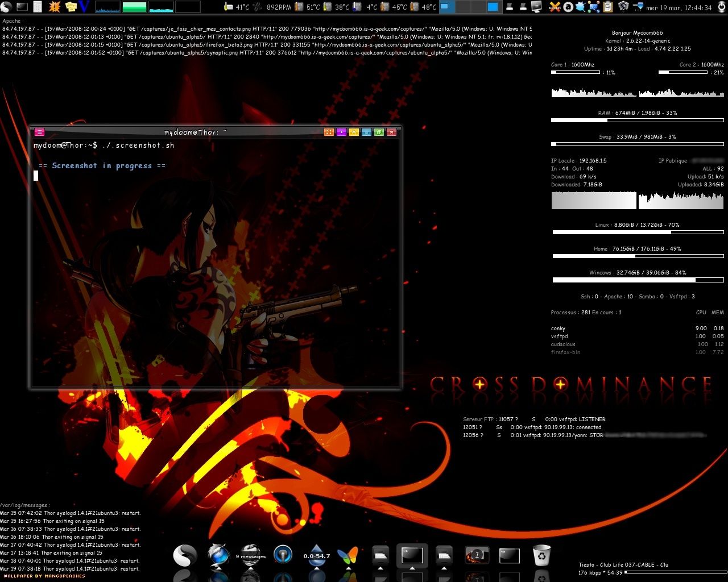Open Firefox from the dock

pos(218,555)
